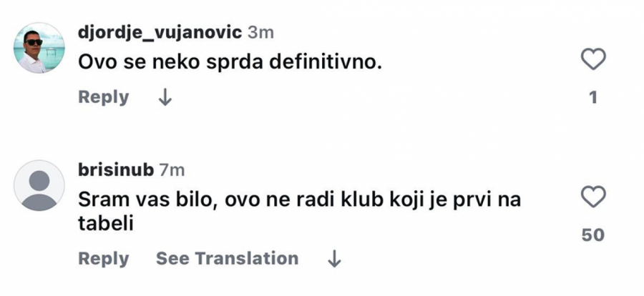Open djordje_vujanovic's profile picture
644x296 pixels.
pyautogui.click(x=39, y=48)
